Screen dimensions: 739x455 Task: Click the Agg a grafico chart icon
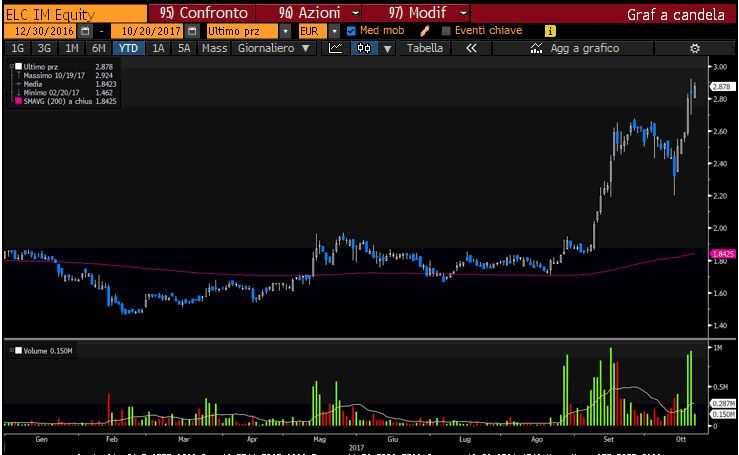tap(536, 48)
